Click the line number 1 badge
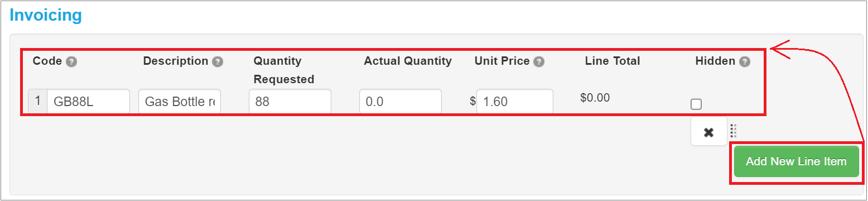 click(x=37, y=102)
